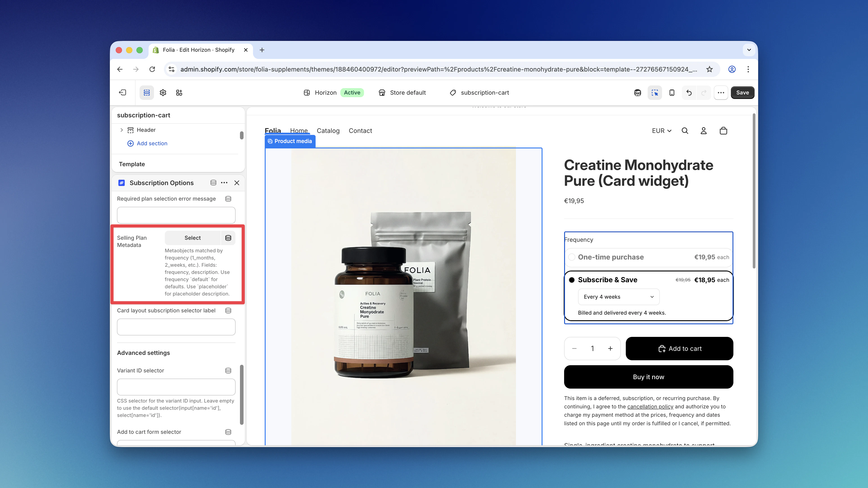Open the Store default market selector
The image size is (868, 488).
402,93
